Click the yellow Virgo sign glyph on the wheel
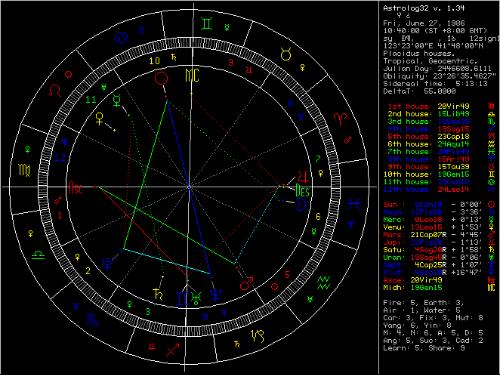Viewport: 500px width, 375px height. (x=24, y=170)
